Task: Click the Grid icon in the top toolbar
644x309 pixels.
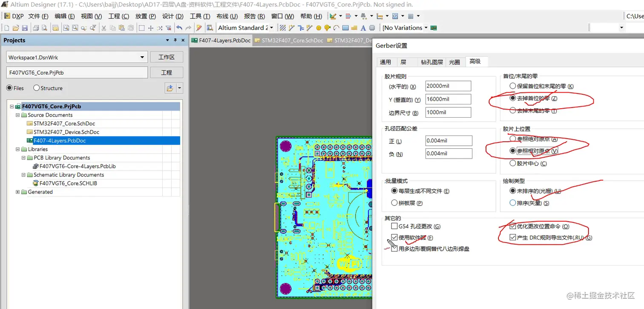Action: [x=411, y=16]
